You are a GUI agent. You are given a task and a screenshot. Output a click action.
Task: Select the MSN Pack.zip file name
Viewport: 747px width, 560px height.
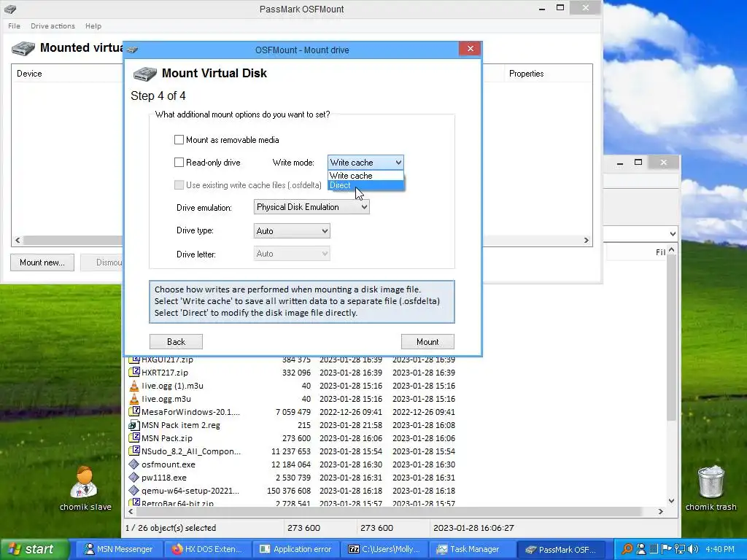point(167,438)
